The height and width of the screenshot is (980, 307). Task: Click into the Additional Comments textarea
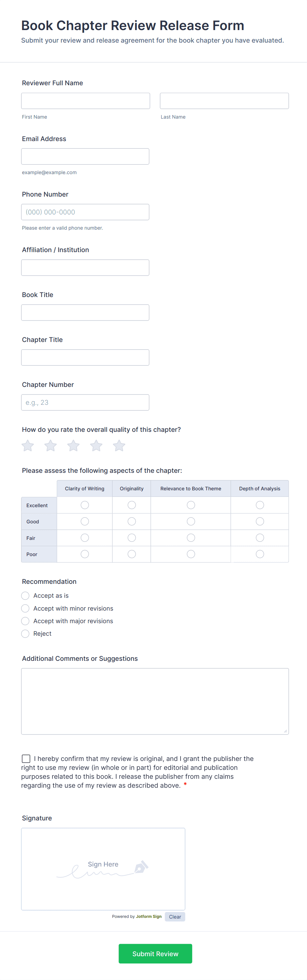pyautogui.click(x=154, y=701)
